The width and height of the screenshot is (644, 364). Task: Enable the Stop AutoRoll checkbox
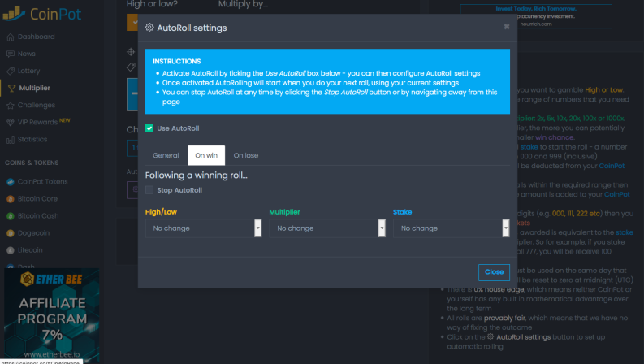(x=149, y=190)
